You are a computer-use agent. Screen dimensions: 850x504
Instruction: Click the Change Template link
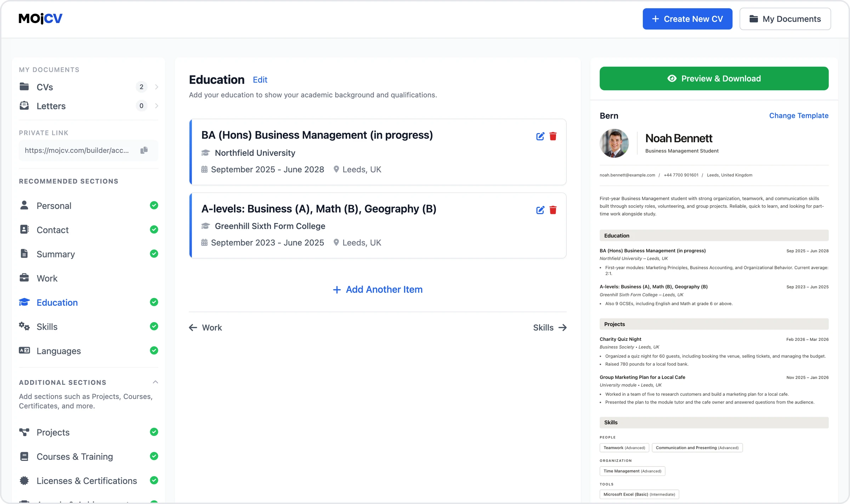coord(799,116)
